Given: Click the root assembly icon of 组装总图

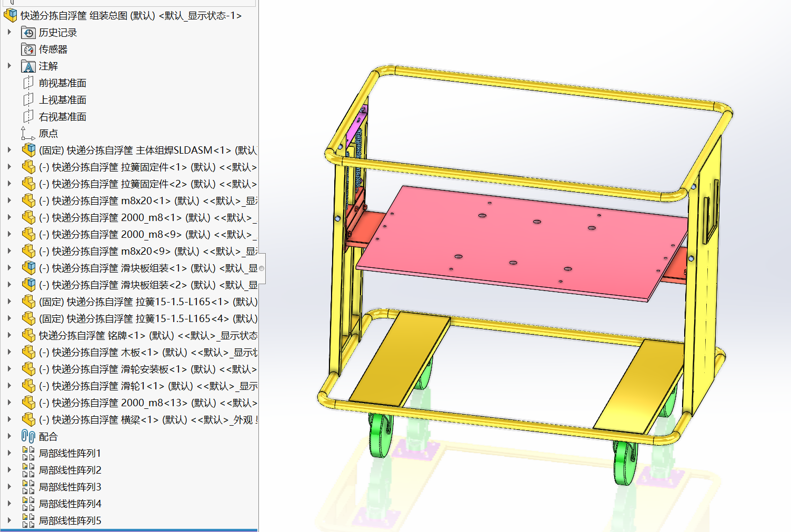Looking at the screenshot, I should click(11, 15).
